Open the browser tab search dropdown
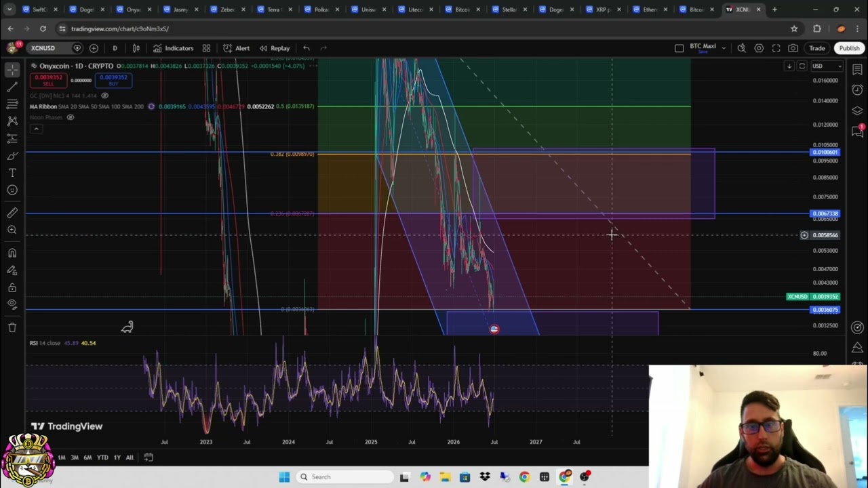Image resolution: width=868 pixels, height=488 pixels. [x=9, y=9]
